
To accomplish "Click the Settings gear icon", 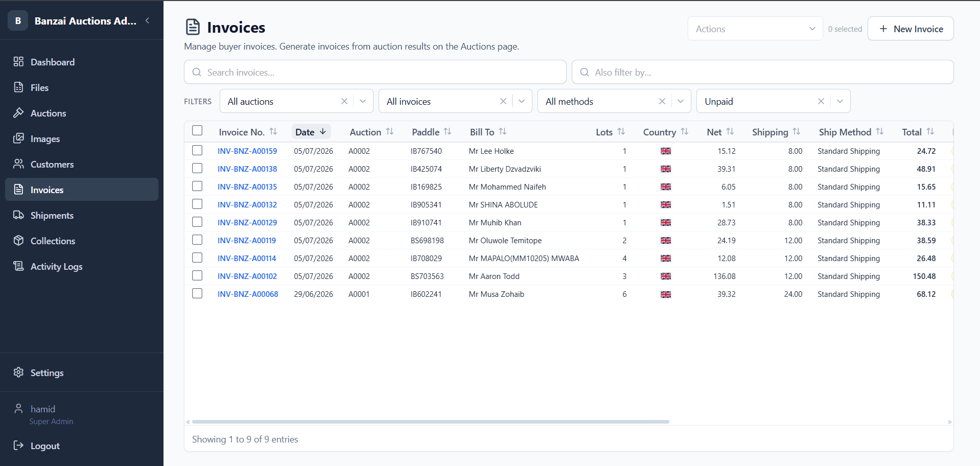I will [18, 372].
